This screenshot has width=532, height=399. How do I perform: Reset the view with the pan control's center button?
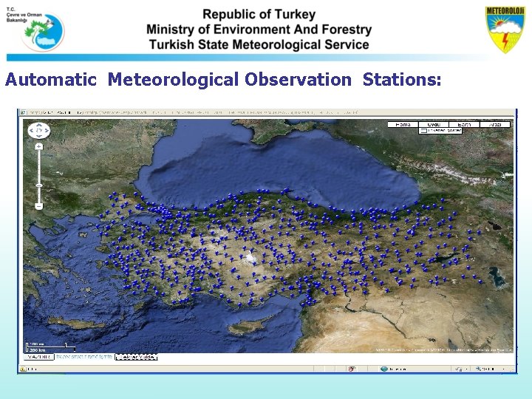point(39,131)
